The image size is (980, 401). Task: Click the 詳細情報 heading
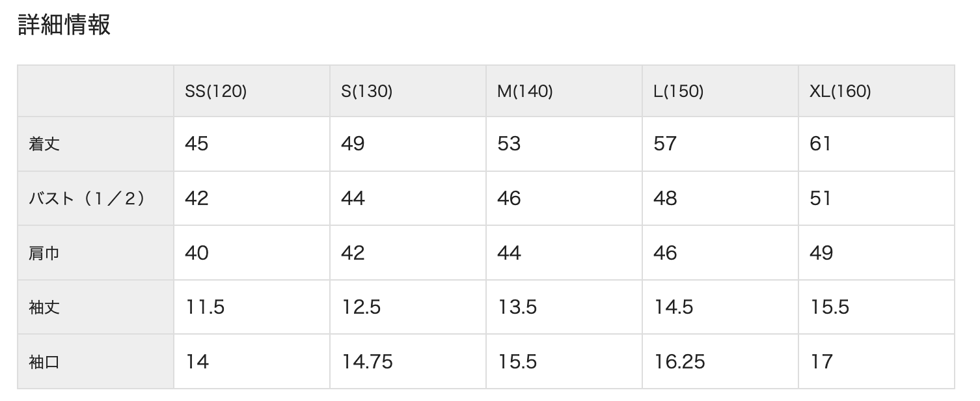[x=64, y=25]
